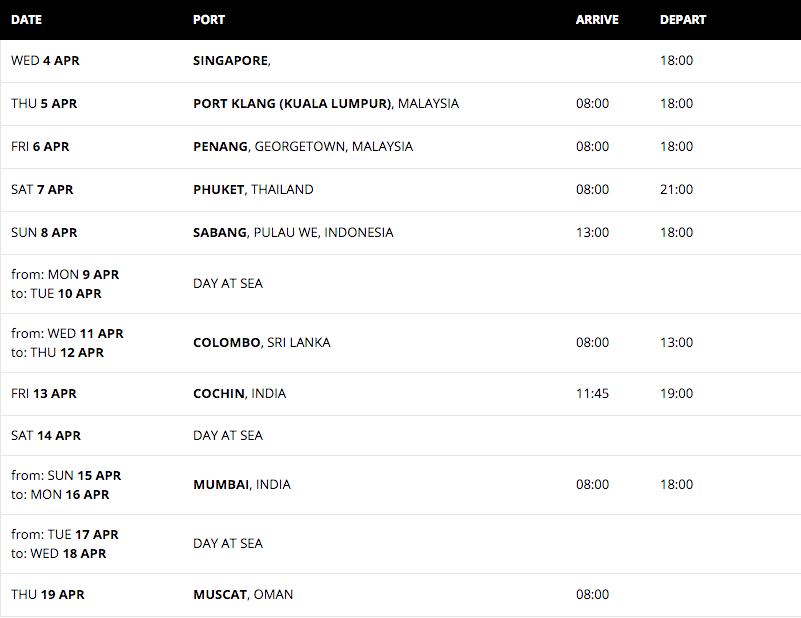The image size is (801, 618).
Task: Click WED 4 APR date cell
Action: (x=45, y=60)
